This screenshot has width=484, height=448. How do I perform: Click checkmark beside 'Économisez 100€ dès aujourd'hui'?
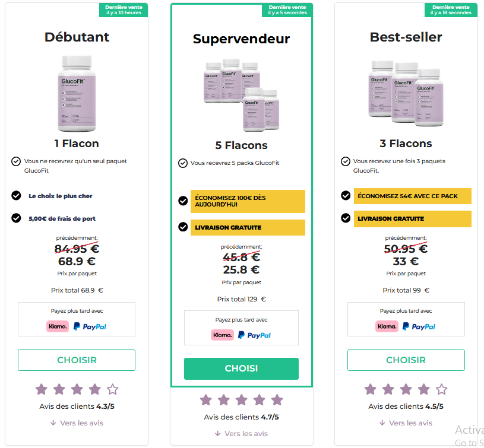pyautogui.click(x=183, y=201)
